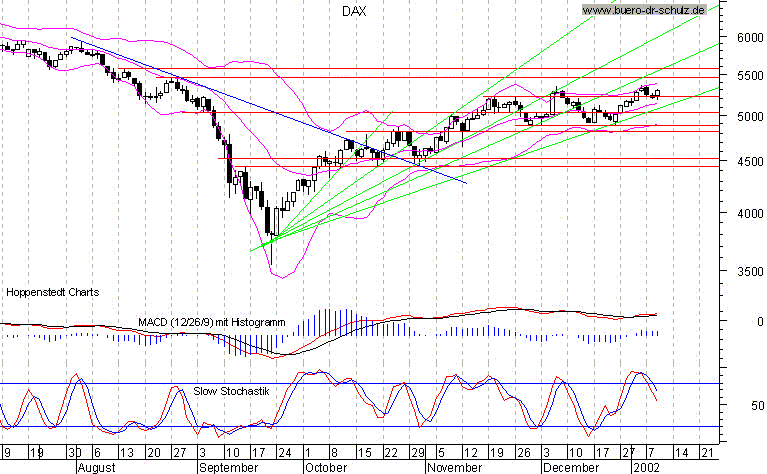Click the date label 8
767x474 pixels.
point(335,453)
